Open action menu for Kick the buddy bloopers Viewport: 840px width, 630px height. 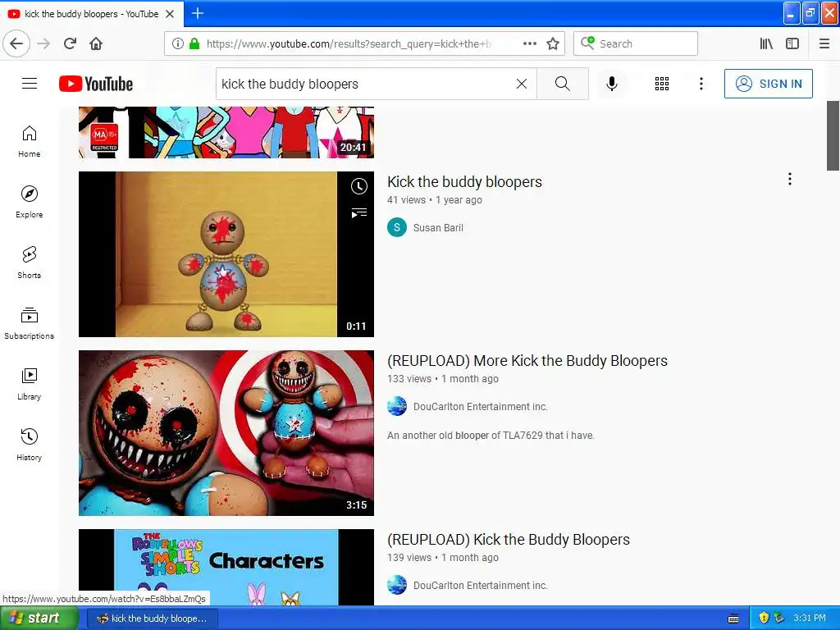click(790, 179)
